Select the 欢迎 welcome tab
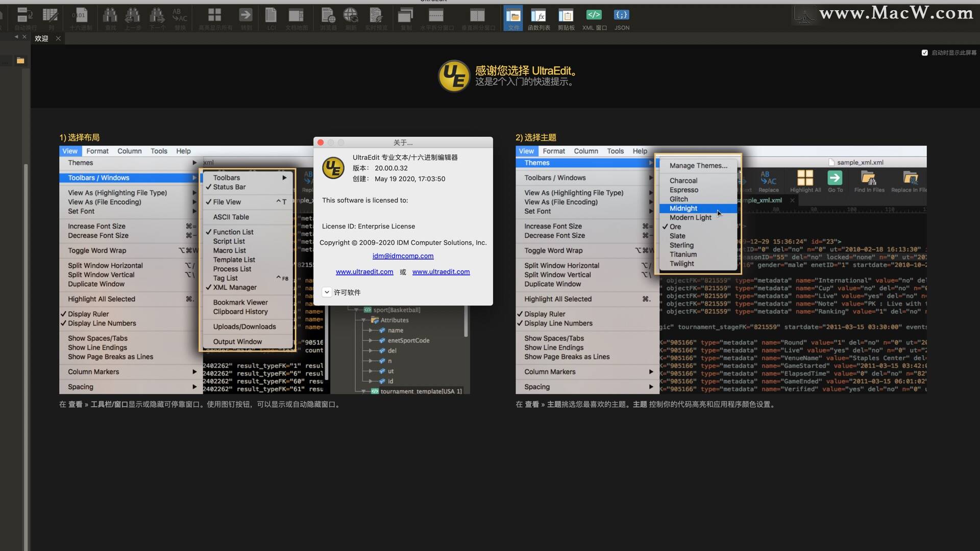 pos(41,38)
